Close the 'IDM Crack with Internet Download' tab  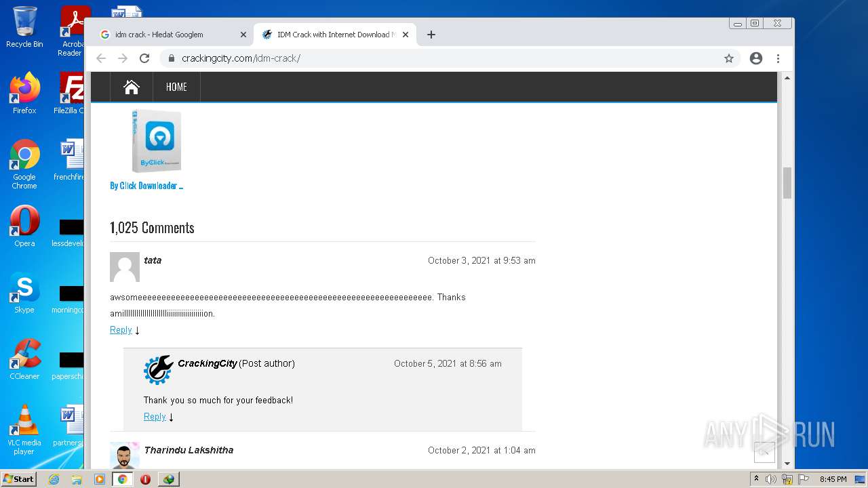[406, 35]
